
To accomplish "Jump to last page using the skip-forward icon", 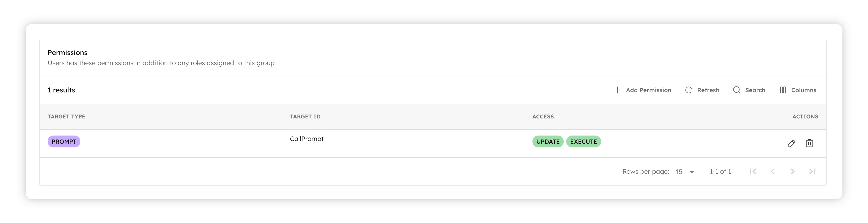I will pyautogui.click(x=812, y=171).
